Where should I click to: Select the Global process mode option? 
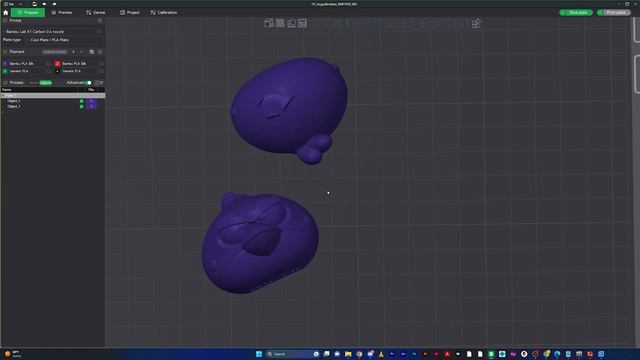[33, 83]
